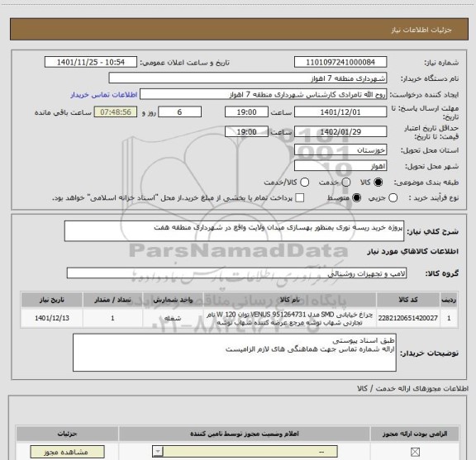Click response deadline date 1401/12/01
The width and height of the screenshot is (476, 460).
tap(340, 112)
